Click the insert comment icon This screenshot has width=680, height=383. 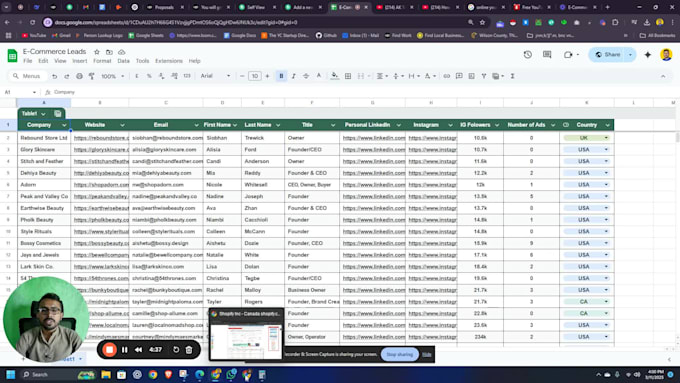pyautogui.click(x=459, y=76)
